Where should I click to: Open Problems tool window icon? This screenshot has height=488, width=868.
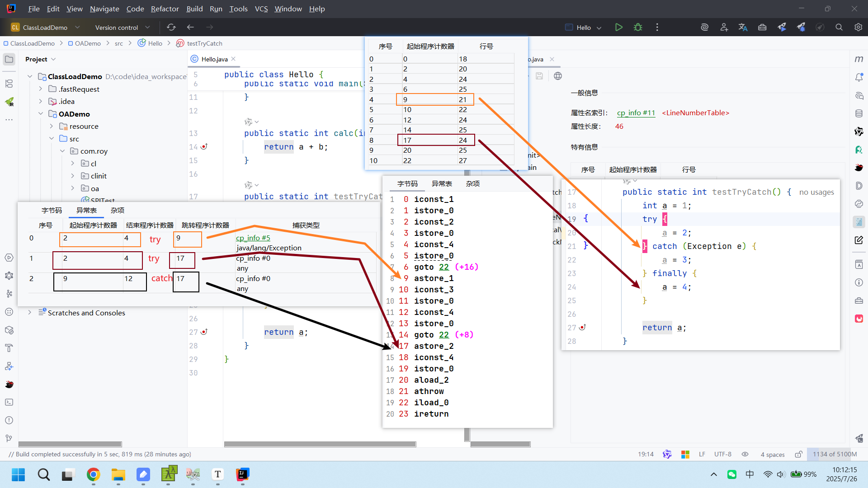pos(9,420)
